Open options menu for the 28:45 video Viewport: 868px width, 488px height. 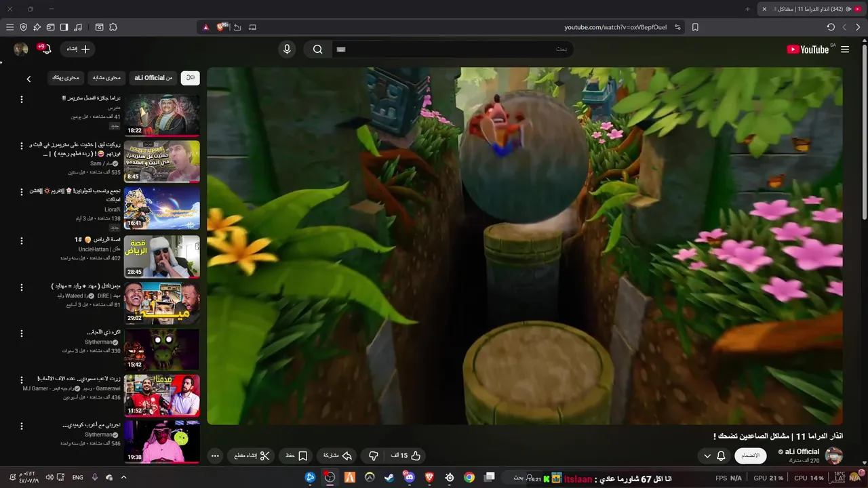(21, 241)
